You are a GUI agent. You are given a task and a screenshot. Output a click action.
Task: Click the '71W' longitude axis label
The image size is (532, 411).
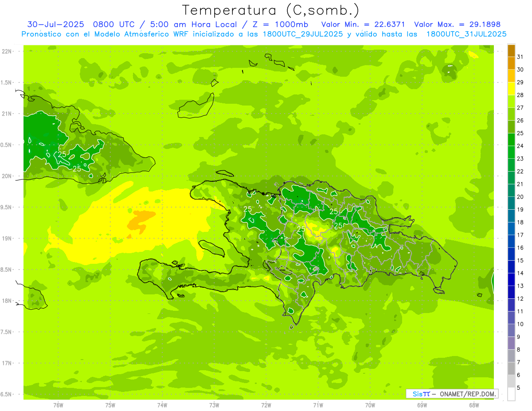318,405
